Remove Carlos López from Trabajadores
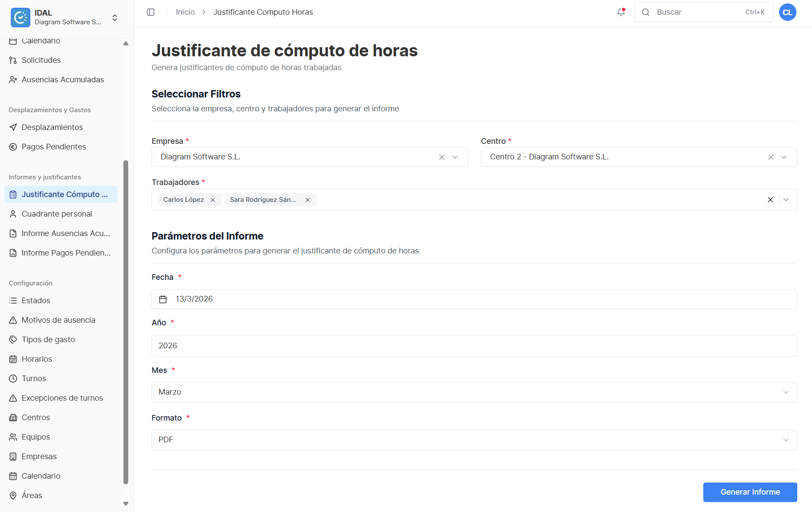This screenshot has height=512, width=812. (x=213, y=200)
